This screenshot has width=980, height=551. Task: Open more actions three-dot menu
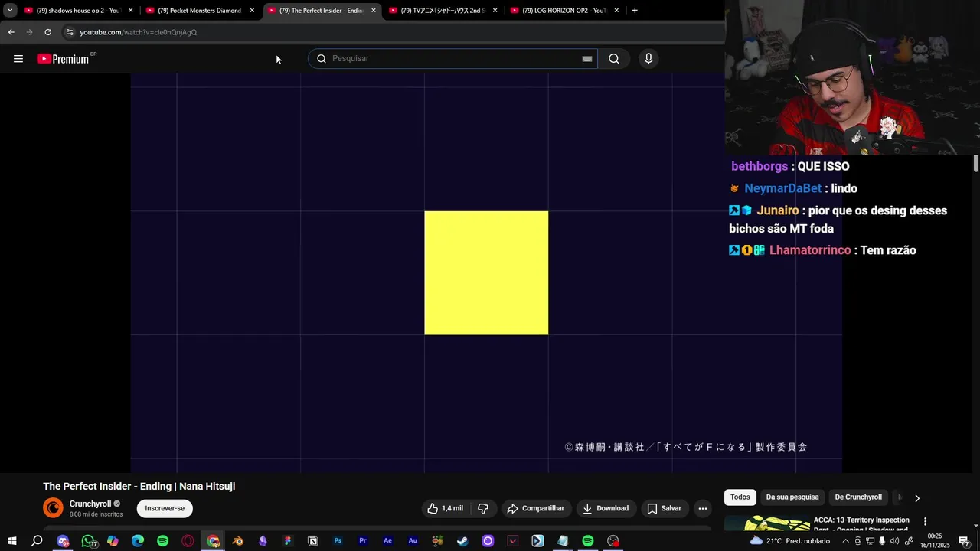coord(703,508)
